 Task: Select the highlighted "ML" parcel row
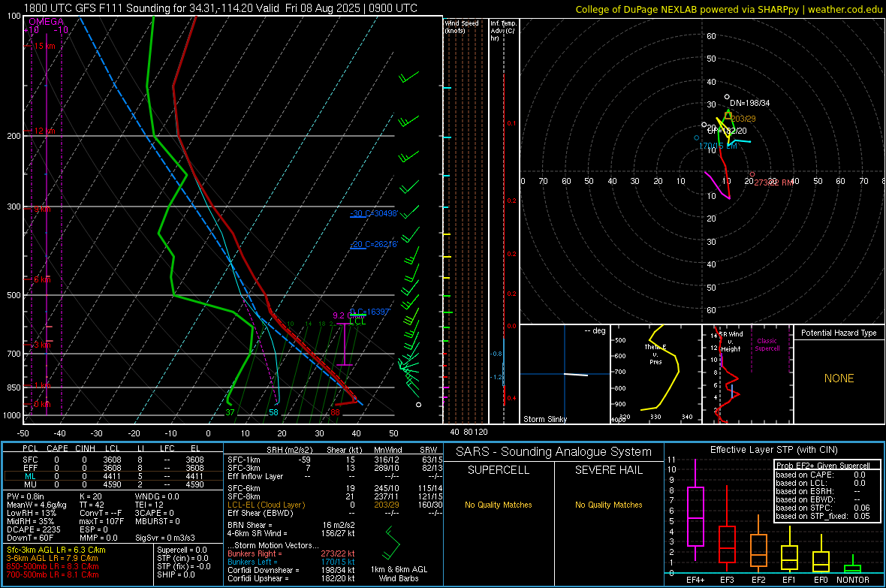(x=113, y=476)
